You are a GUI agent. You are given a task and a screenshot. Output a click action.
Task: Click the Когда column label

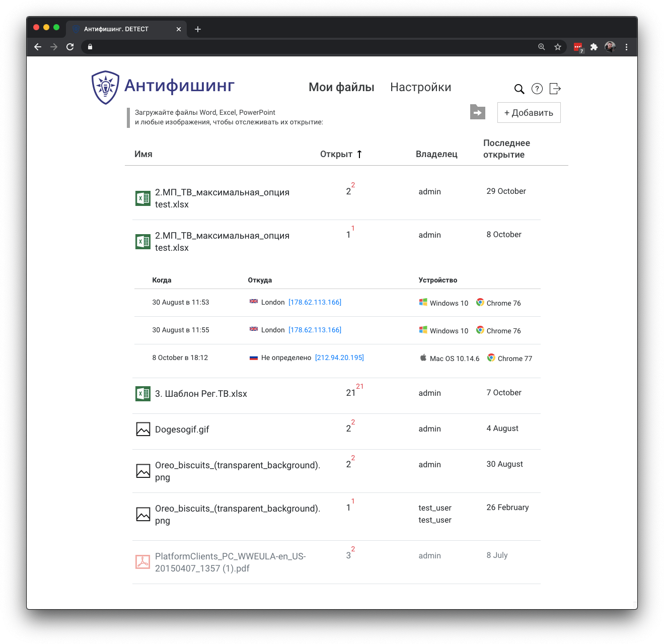162,280
